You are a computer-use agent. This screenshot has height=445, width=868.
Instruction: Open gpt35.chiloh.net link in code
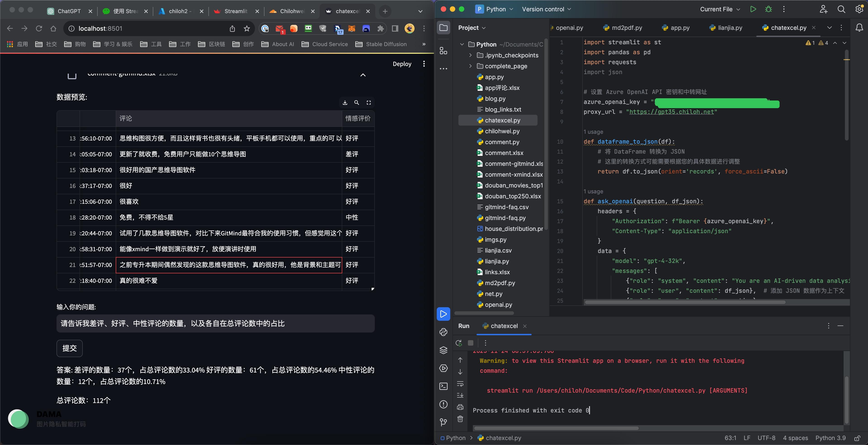pos(672,112)
